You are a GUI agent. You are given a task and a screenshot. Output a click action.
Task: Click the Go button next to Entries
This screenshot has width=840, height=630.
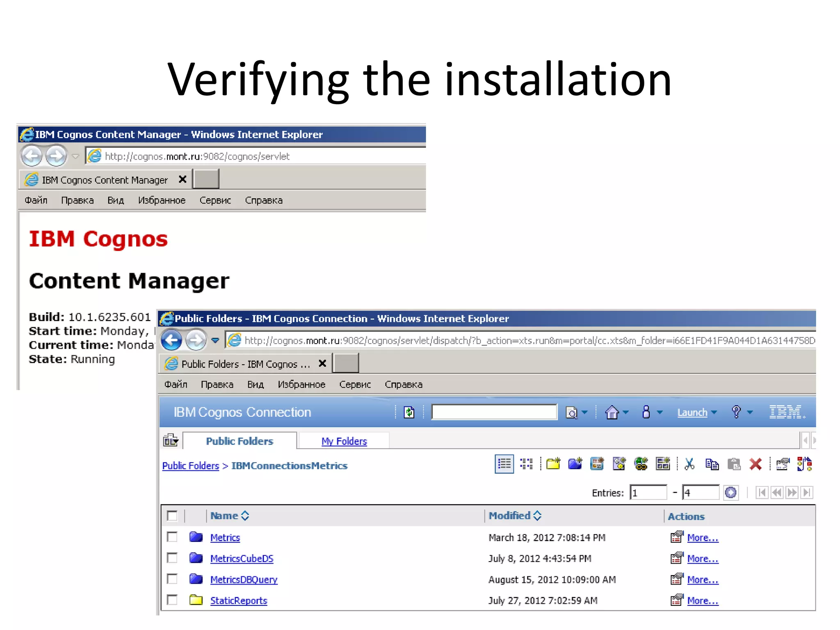click(x=731, y=492)
